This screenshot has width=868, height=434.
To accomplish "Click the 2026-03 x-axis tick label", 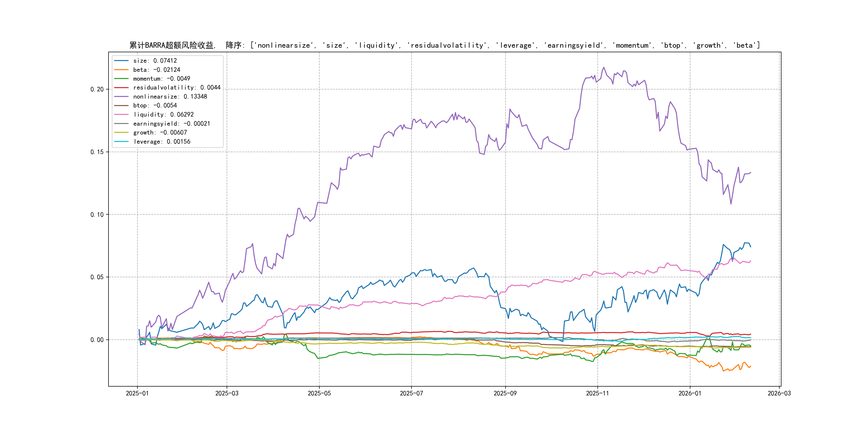I will click(x=779, y=393).
